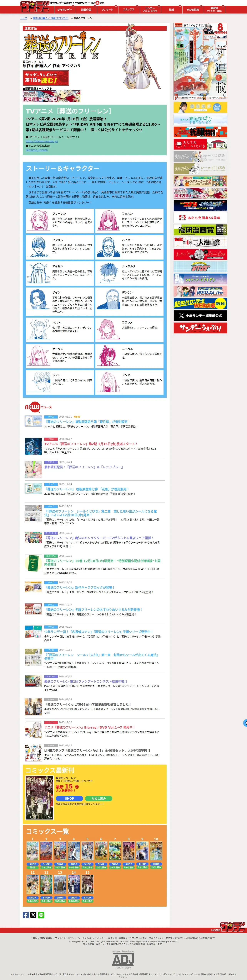247x980 pixels.
Task: Open the サンデーアニメ・ドラマ nav menu
Action: [150, 9]
